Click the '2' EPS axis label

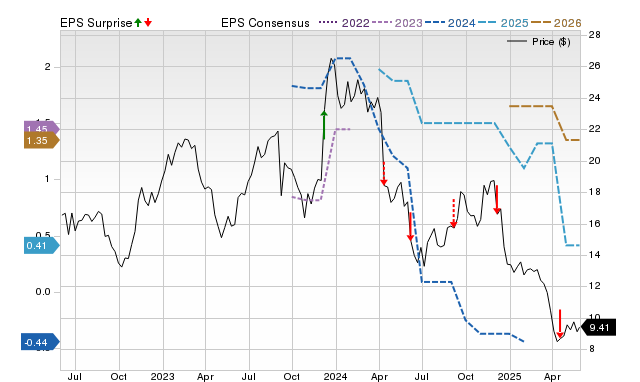[x=48, y=67]
